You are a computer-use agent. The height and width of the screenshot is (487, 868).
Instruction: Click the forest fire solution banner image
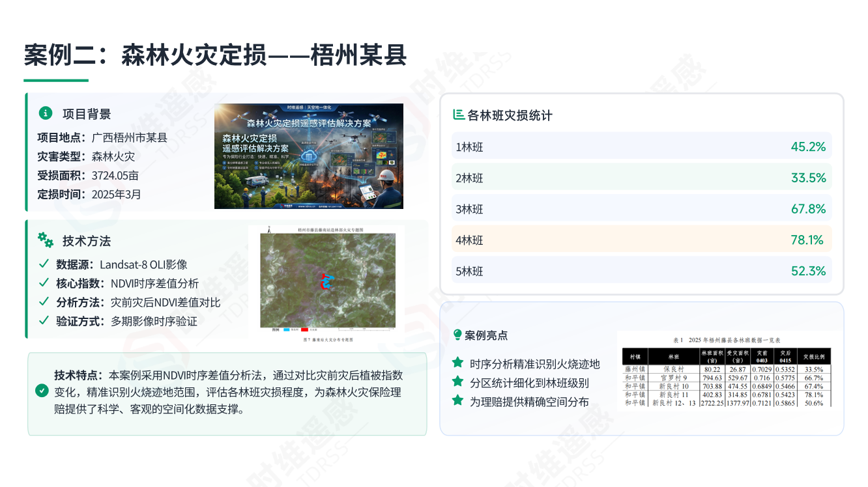pos(309,156)
